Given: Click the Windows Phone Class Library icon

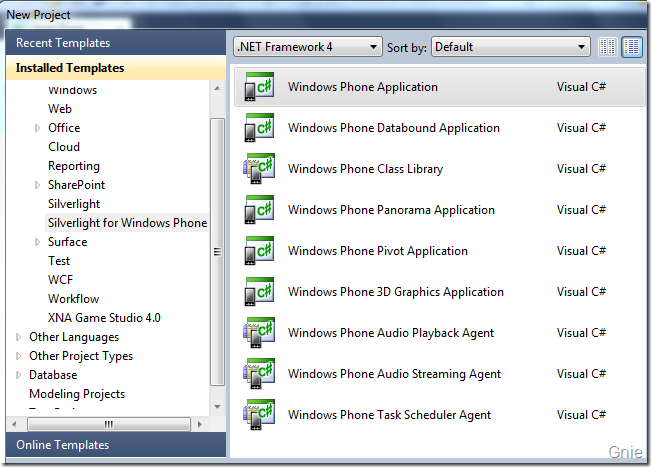Looking at the screenshot, I should click(x=259, y=169).
